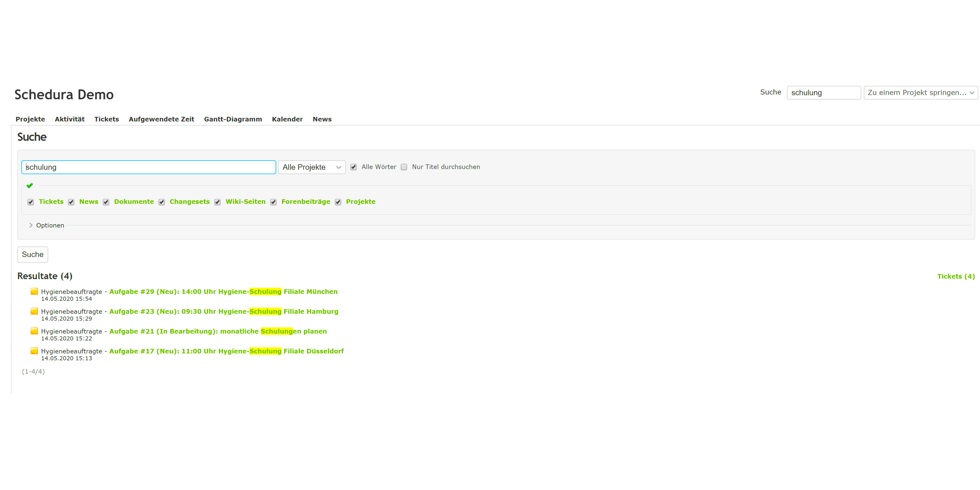Open Zu einem Projekt springen dropdown
Screen dimensions: 980x490
pos(920,93)
